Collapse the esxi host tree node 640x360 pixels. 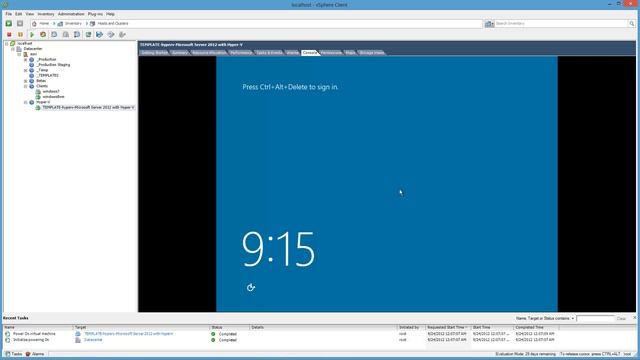click(19, 54)
